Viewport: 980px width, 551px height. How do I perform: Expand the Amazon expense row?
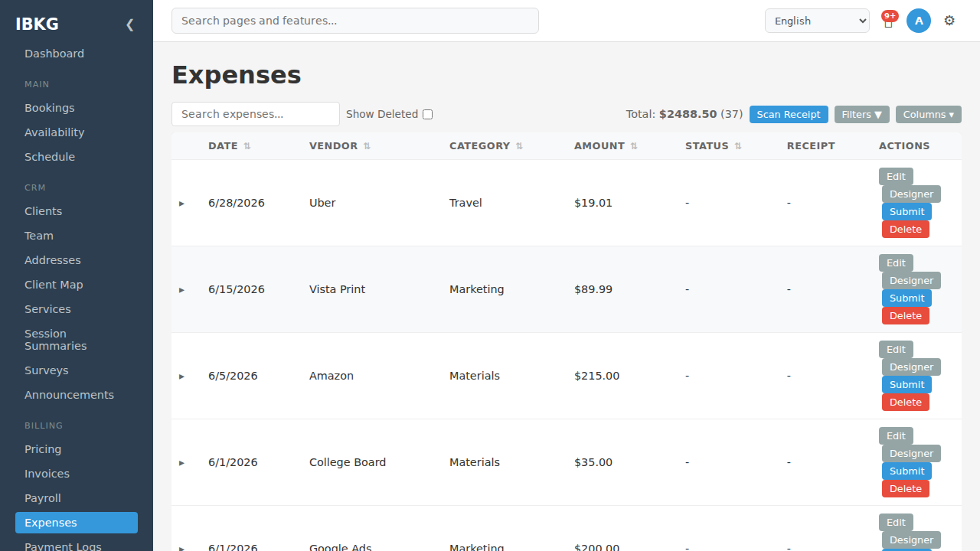(182, 377)
